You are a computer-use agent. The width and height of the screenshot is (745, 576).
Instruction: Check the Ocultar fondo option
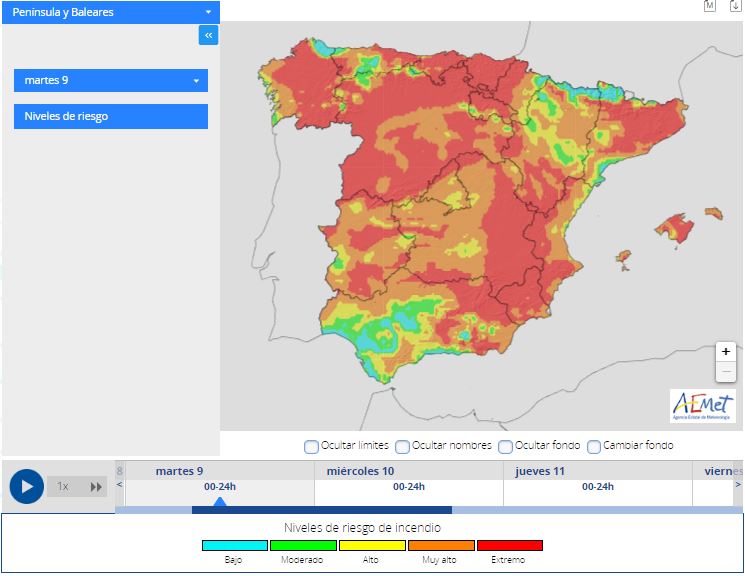505,446
